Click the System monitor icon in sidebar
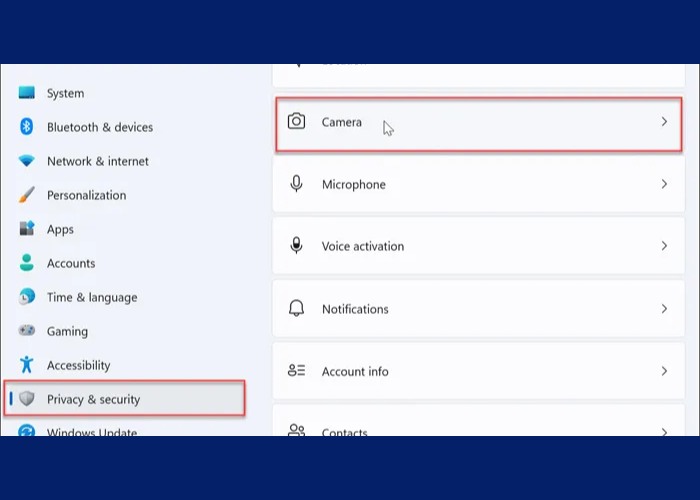 pos(27,93)
